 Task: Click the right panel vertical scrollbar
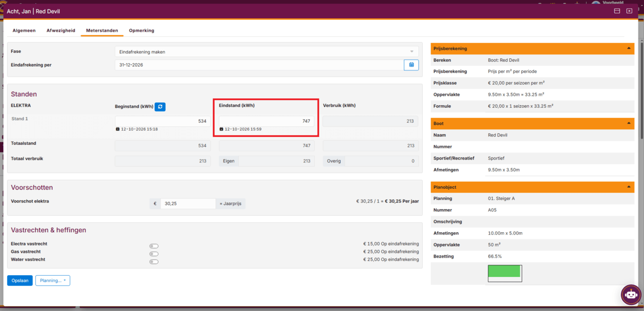coord(641,90)
